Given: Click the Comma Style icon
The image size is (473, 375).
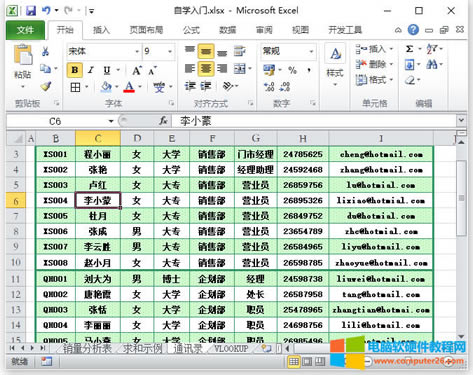Looking at the screenshot, I should point(309,70).
